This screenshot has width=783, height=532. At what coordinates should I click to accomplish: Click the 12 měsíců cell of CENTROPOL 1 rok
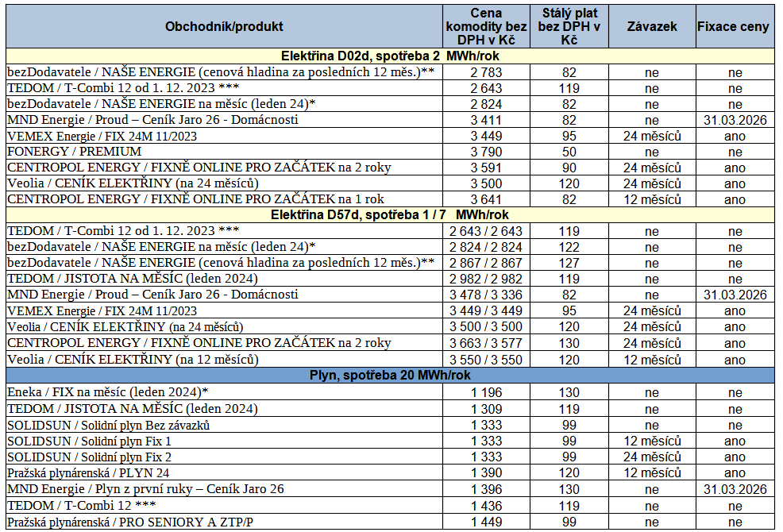tap(652, 200)
